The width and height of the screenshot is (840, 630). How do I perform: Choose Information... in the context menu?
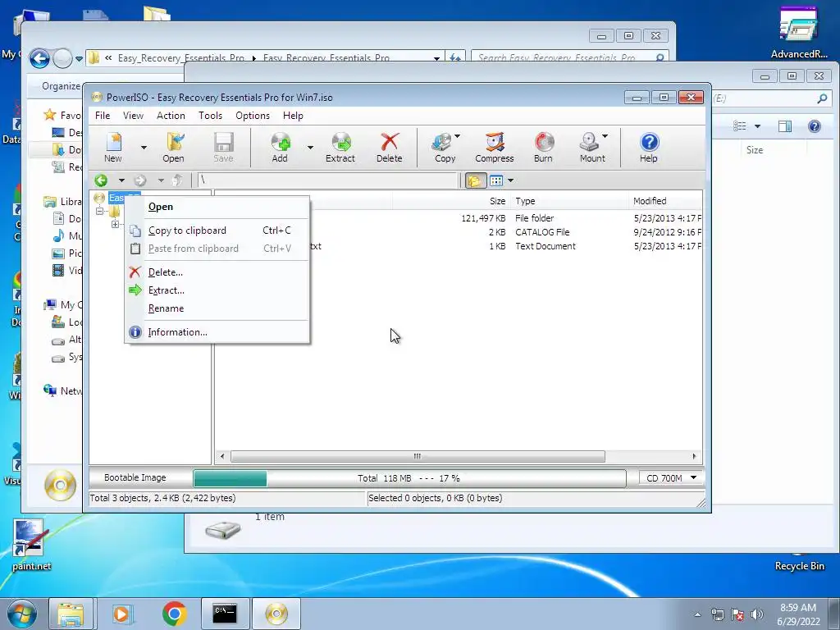click(217, 332)
